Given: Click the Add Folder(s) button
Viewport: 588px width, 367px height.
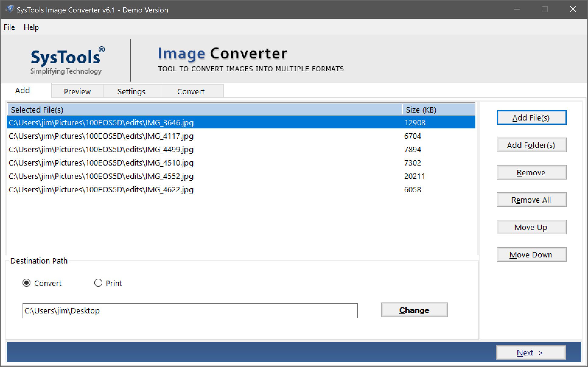Looking at the screenshot, I should point(531,145).
